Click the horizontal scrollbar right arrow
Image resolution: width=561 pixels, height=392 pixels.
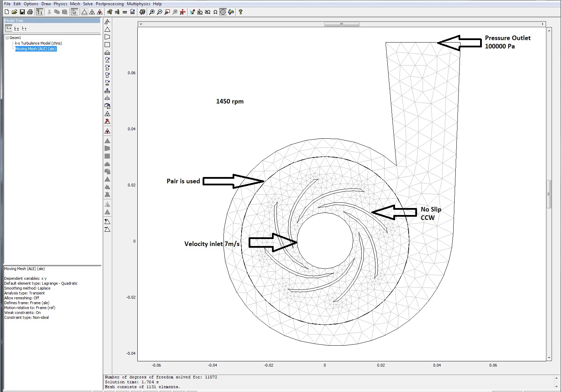click(x=543, y=24)
